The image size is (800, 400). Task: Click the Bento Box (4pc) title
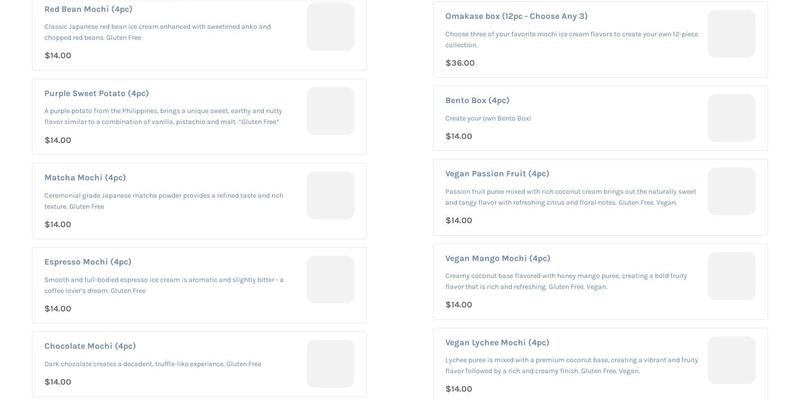477,100
